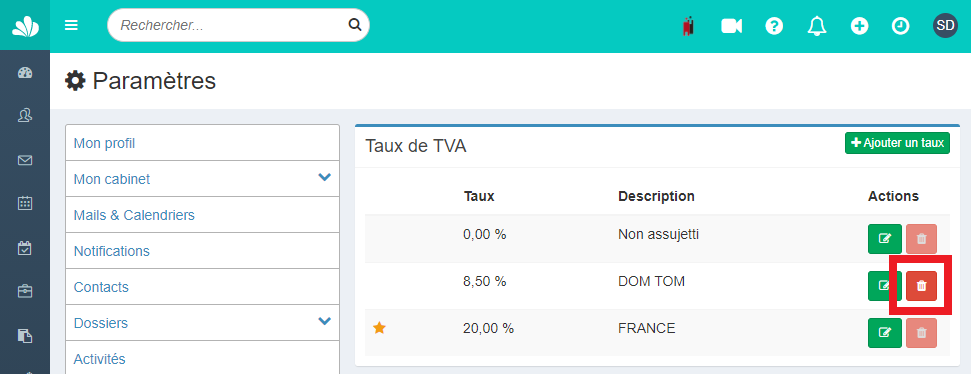
Task: Open the clock timer icon
Action: (x=900, y=26)
